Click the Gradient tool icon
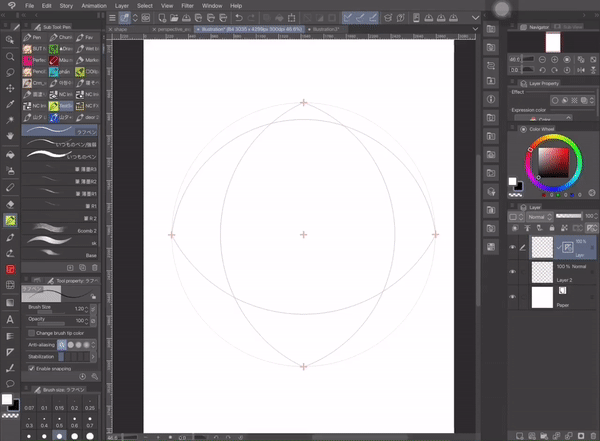 coord(10,302)
